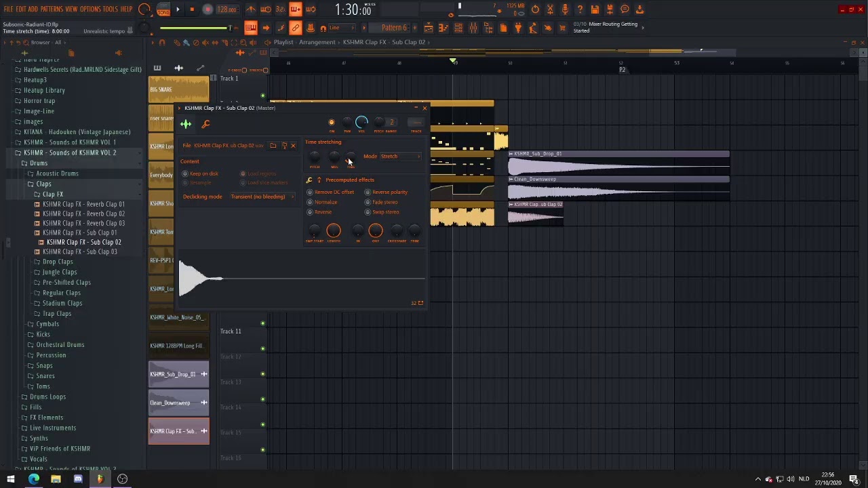Open sample file with folder icon
868x488 pixels.
point(273,146)
